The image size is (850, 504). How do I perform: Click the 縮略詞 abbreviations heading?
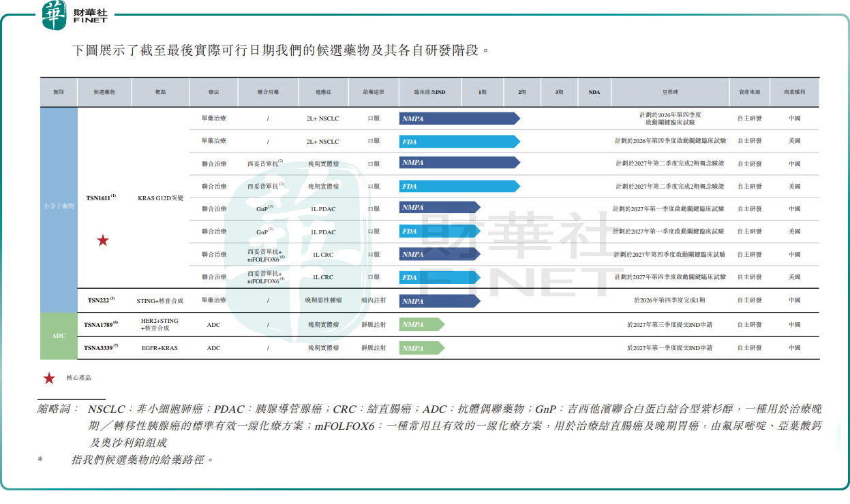coord(59,409)
